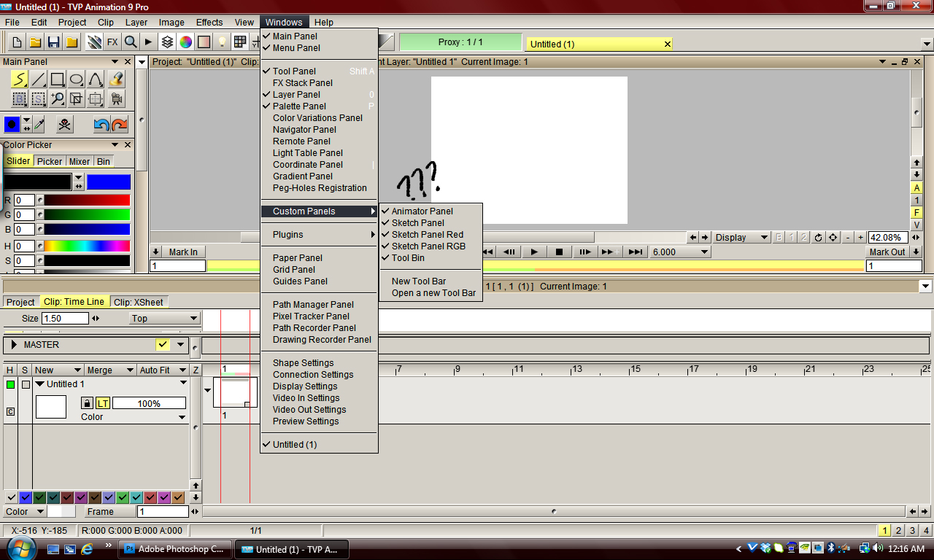This screenshot has width=934, height=560.
Task: Open the Top dropdown in timeline
Action: [x=164, y=319]
